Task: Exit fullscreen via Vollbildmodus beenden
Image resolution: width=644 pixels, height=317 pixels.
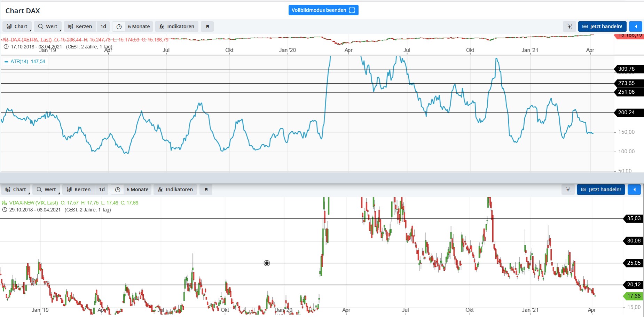Action: 323,10
